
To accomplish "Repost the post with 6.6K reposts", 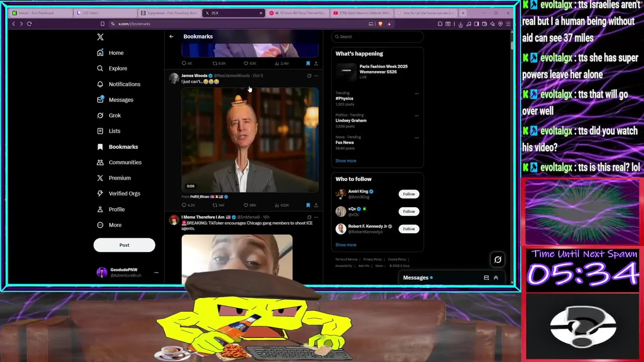I will (x=215, y=63).
